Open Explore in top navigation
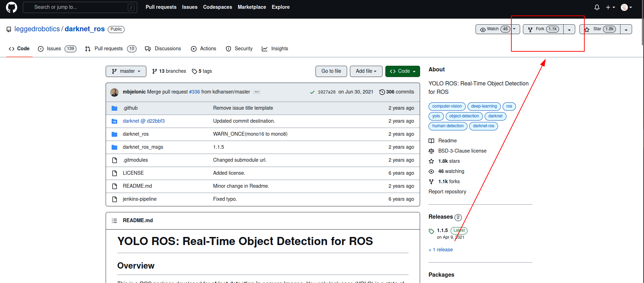The width and height of the screenshot is (644, 283). 281,7
